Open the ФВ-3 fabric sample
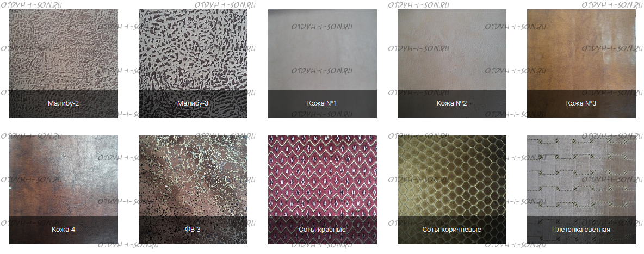 pos(193,190)
